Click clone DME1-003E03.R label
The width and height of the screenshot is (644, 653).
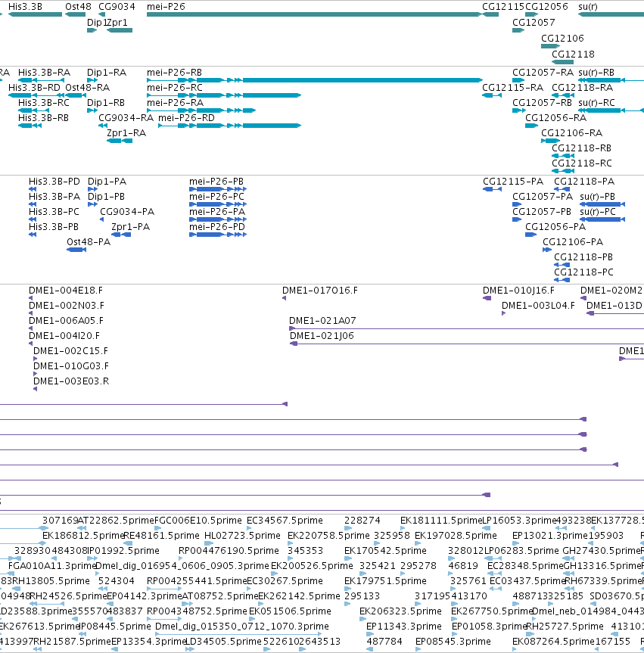pyautogui.click(x=71, y=381)
